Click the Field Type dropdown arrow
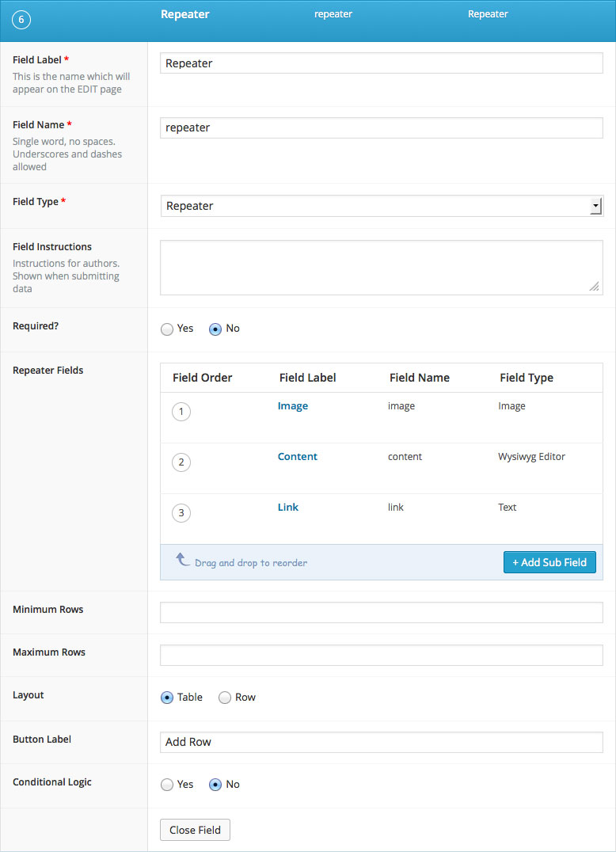 (596, 206)
